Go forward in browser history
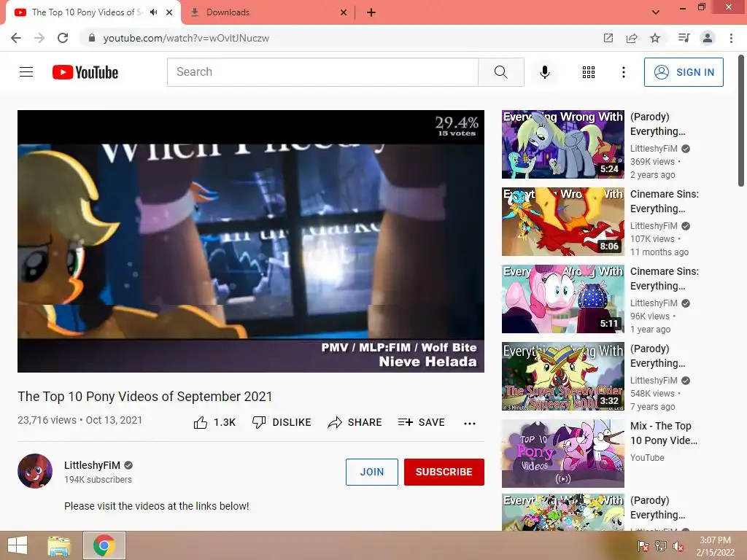Screen dimensions: 747x560 pyautogui.click(x=39, y=38)
